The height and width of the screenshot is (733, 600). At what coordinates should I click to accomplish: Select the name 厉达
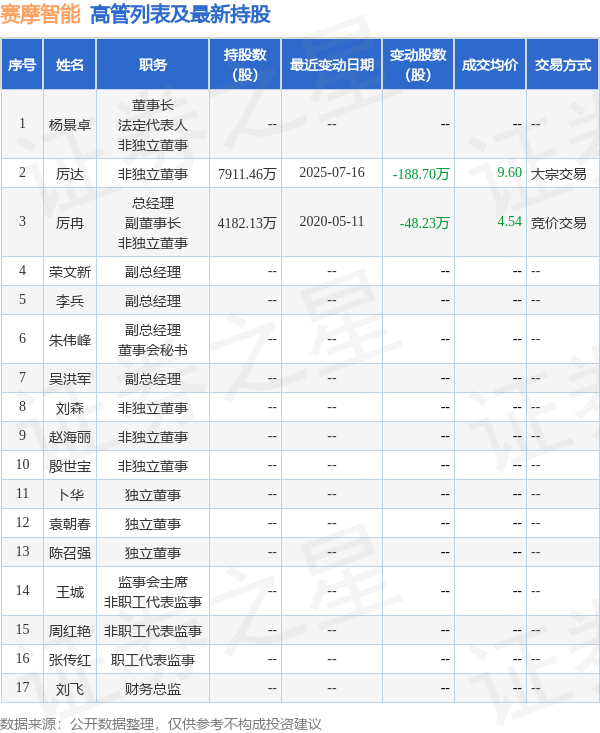pos(70,174)
